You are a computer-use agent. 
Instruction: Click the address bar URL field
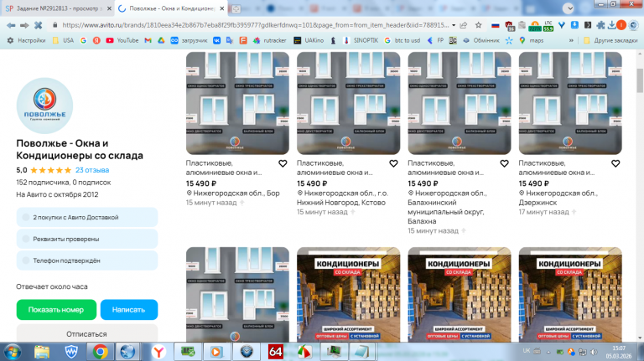click(x=255, y=25)
